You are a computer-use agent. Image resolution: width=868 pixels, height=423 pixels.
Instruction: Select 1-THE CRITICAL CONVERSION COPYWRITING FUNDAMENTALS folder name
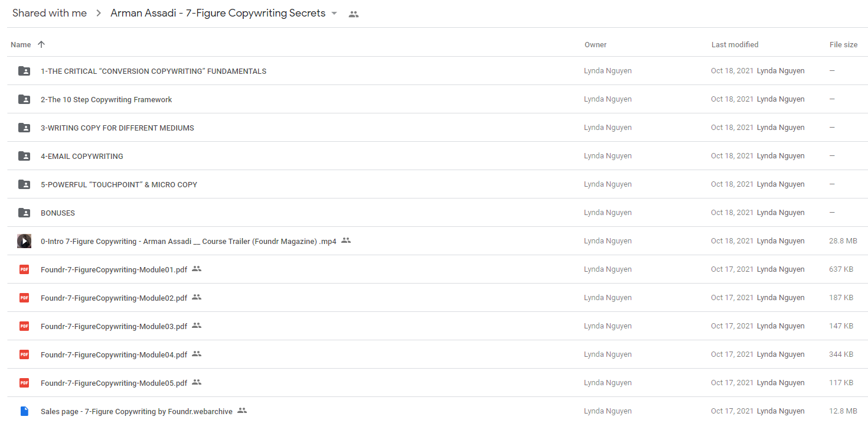pyautogui.click(x=154, y=71)
